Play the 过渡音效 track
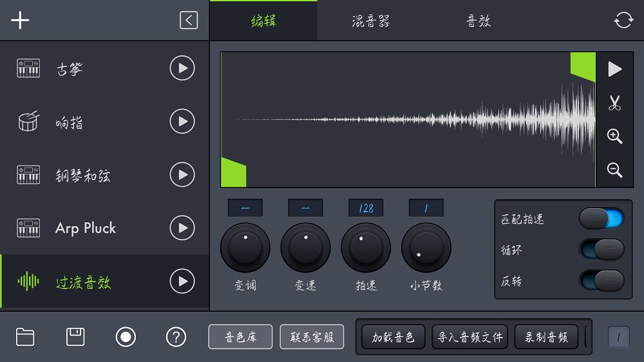Screen dimensions: 644x362 coord(182,281)
